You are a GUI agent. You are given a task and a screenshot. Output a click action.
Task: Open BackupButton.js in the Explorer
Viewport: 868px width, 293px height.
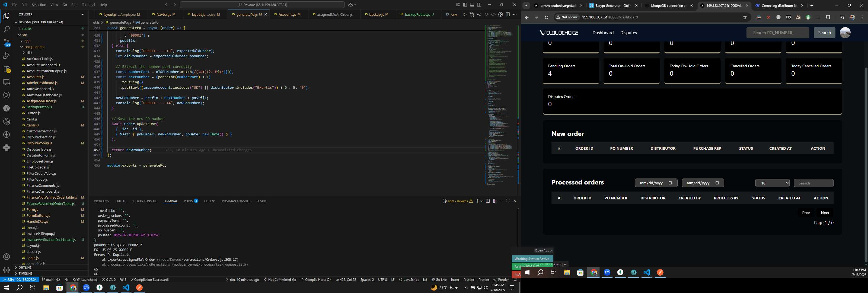coord(39,107)
